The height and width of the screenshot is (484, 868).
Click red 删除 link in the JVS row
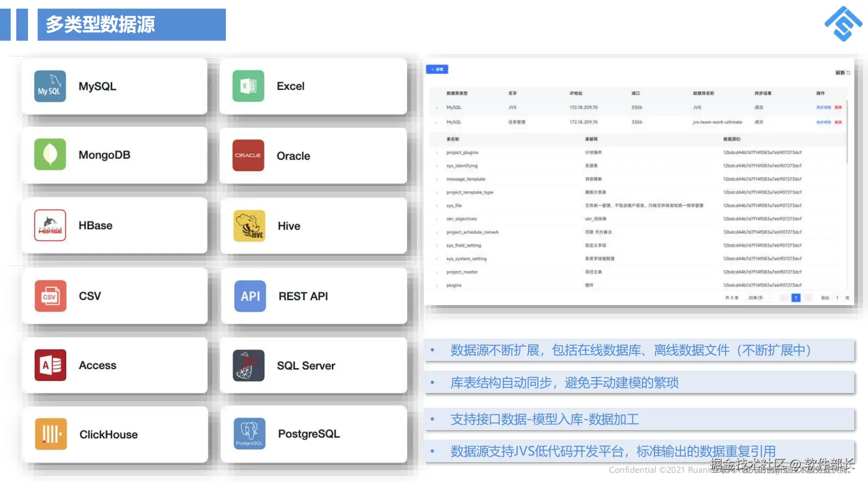click(838, 107)
